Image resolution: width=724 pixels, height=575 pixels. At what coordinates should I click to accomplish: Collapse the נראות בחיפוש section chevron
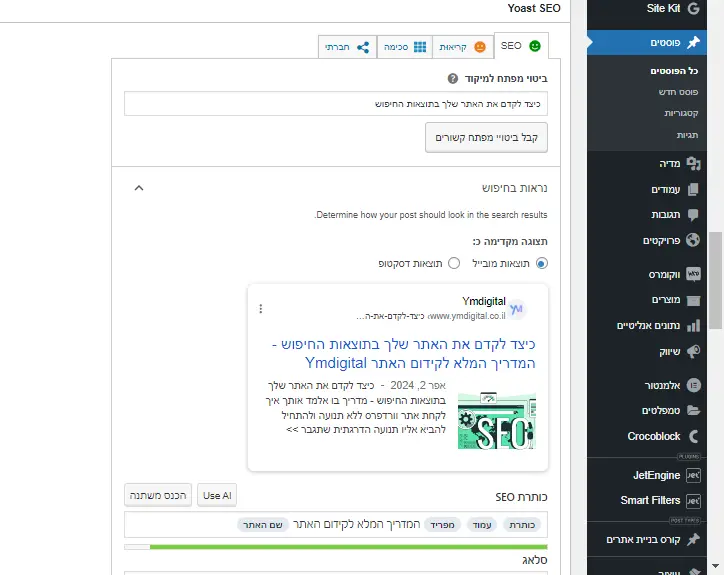139,188
